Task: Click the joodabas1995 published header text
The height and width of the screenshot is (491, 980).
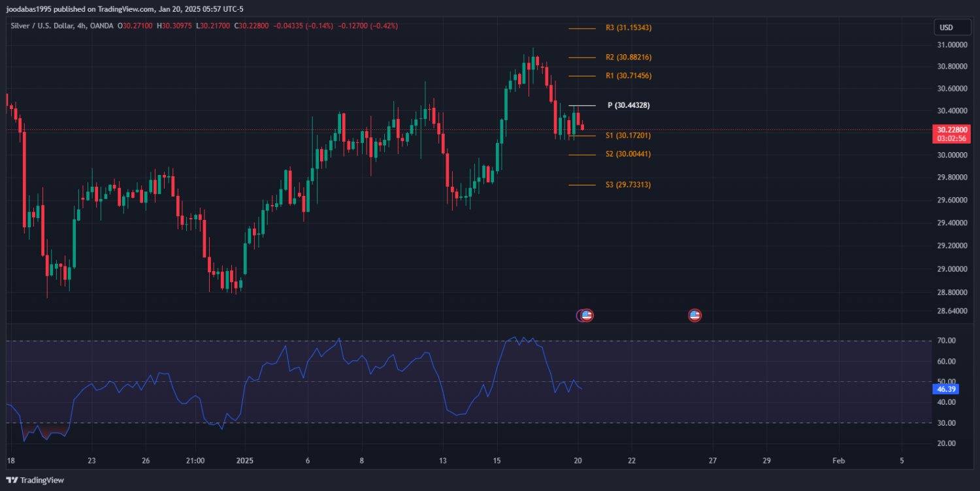Action: click(x=124, y=9)
